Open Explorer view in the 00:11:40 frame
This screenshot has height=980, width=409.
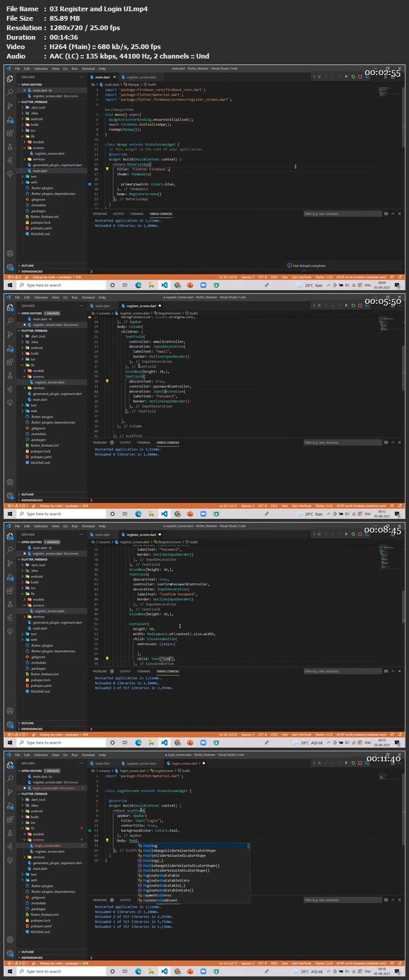[9, 765]
